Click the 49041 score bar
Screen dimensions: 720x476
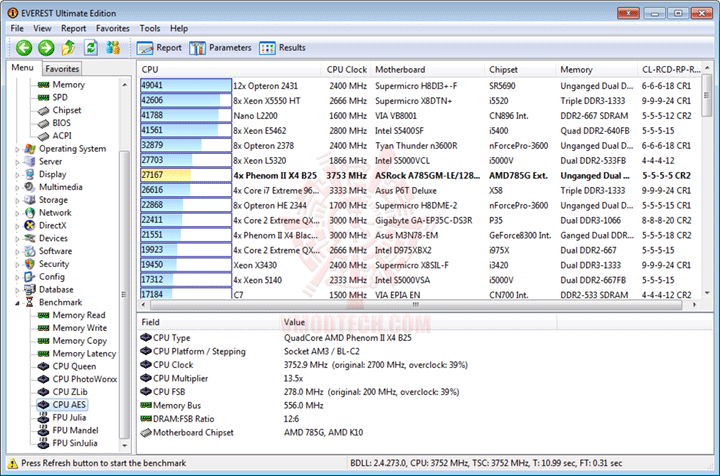point(186,86)
